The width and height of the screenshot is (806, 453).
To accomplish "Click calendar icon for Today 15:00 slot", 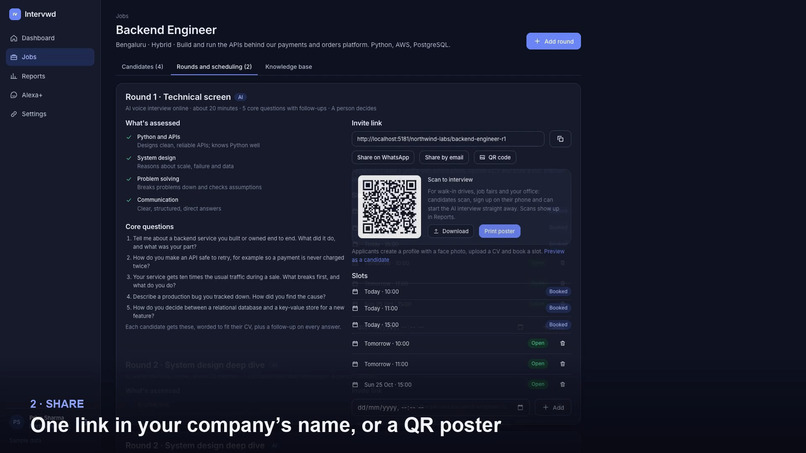I will tap(355, 325).
